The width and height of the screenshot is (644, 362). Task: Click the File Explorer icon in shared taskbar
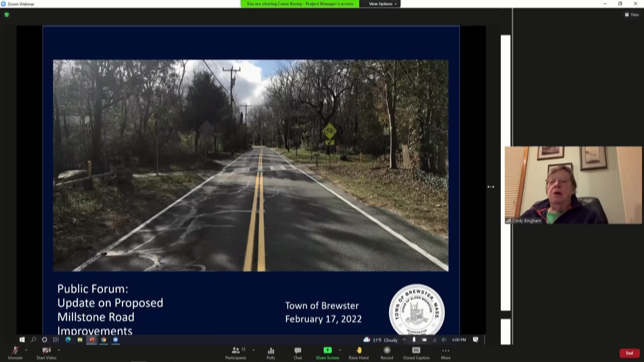80,340
